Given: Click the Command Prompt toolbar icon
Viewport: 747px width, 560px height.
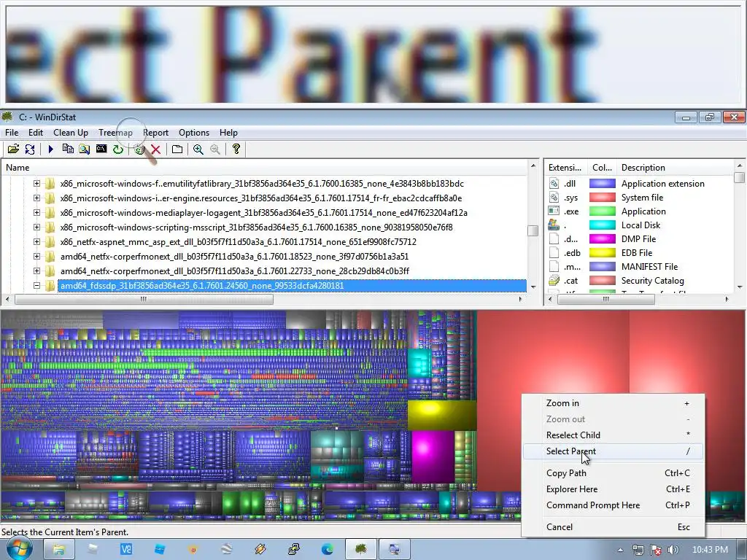Looking at the screenshot, I should 101,149.
